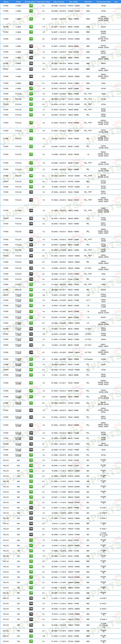Click 'HHDA, HHDB, GPDA, GPDC, GPDB' engine code cell

point(103,210)
